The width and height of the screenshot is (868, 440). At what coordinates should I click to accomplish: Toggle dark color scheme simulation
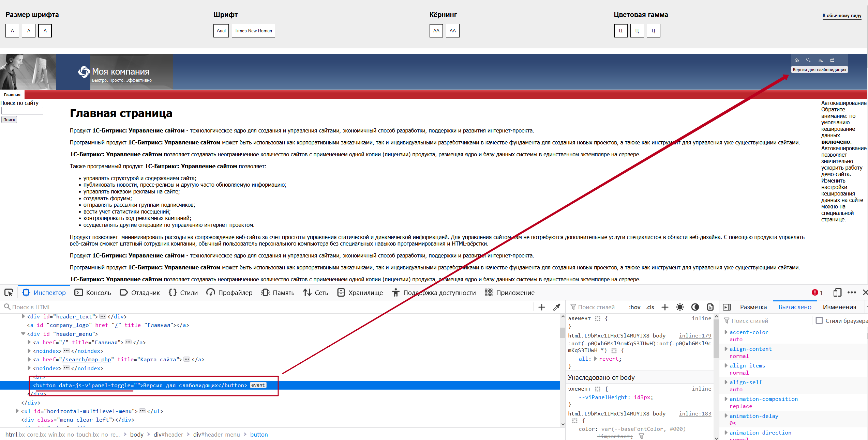click(x=695, y=307)
